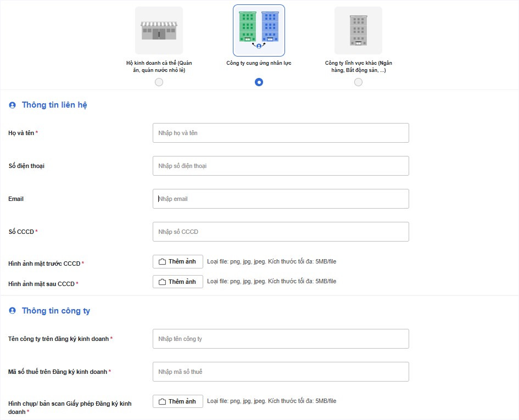Focus the Nhập tên công ty field
Image resolution: width=519 pixels, height=420 pixels.
point(281,339)
